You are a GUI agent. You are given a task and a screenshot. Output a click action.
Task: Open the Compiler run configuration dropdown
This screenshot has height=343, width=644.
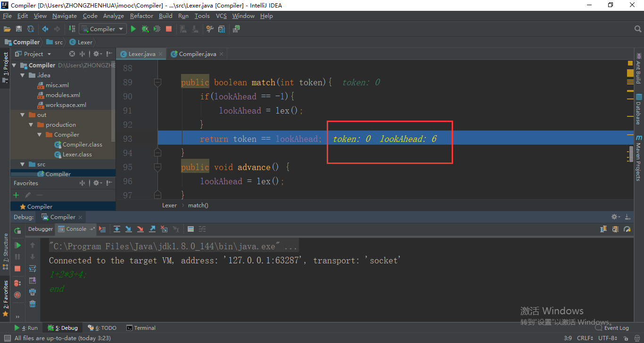[103, 29]
